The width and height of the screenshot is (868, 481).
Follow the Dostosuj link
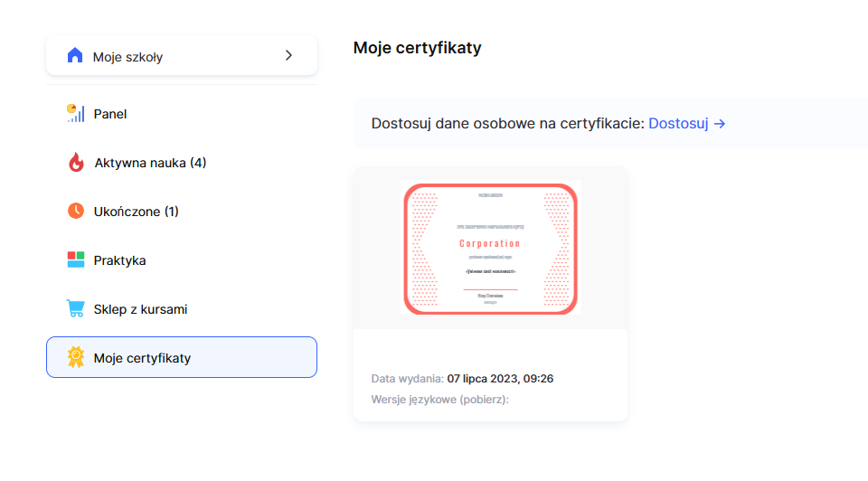(678, 123)
